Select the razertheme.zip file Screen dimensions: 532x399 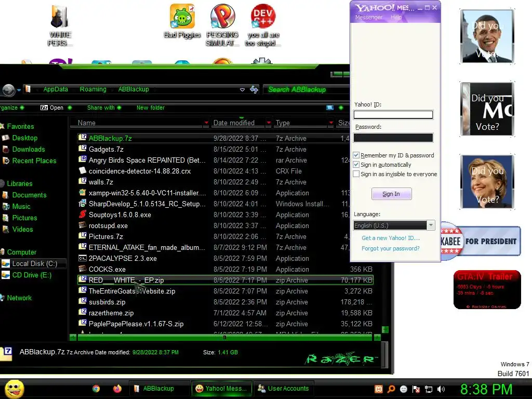pos(225,313)
